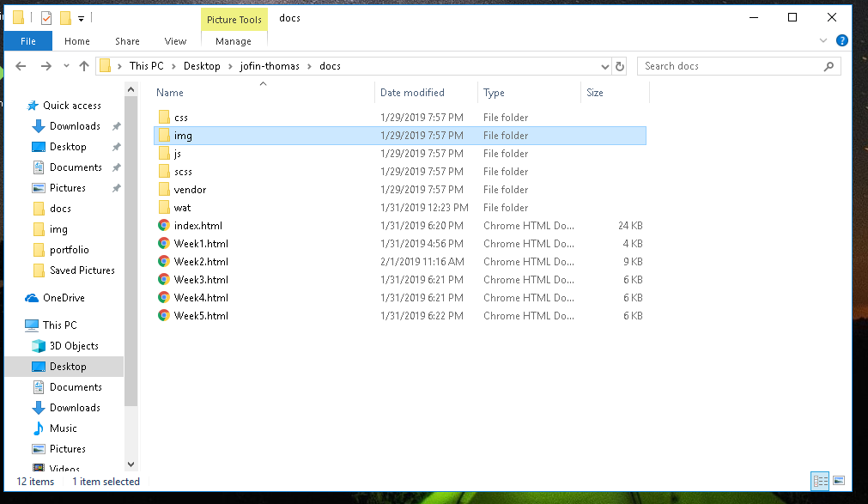The width and height of the screenshot is (868, 504).
Task: Open the File menu
Action: pos(28,41)
